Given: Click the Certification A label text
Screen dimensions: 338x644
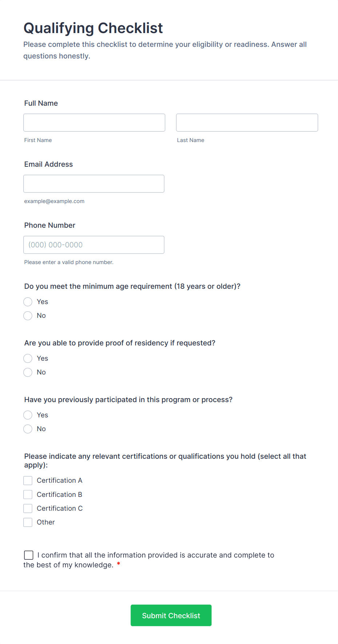Looking at the screenshot, I should pos(60,481).
